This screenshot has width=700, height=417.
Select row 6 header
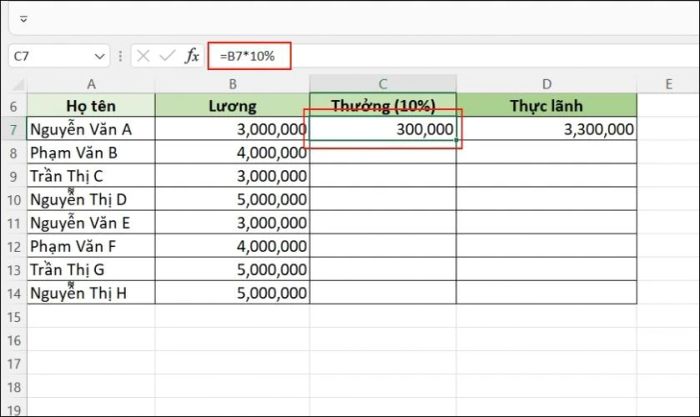13,106
